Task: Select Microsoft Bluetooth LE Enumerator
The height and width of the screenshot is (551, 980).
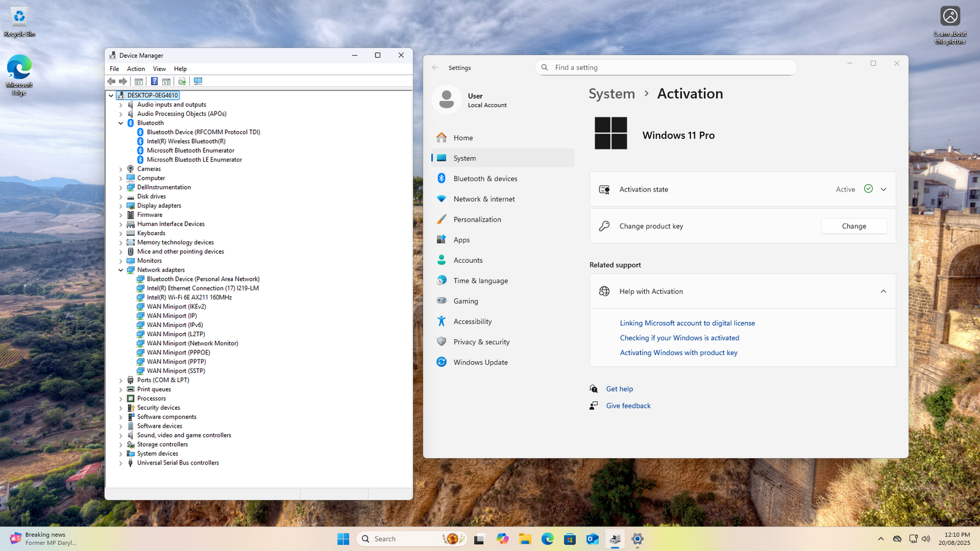Action: (x=194, y=160)
